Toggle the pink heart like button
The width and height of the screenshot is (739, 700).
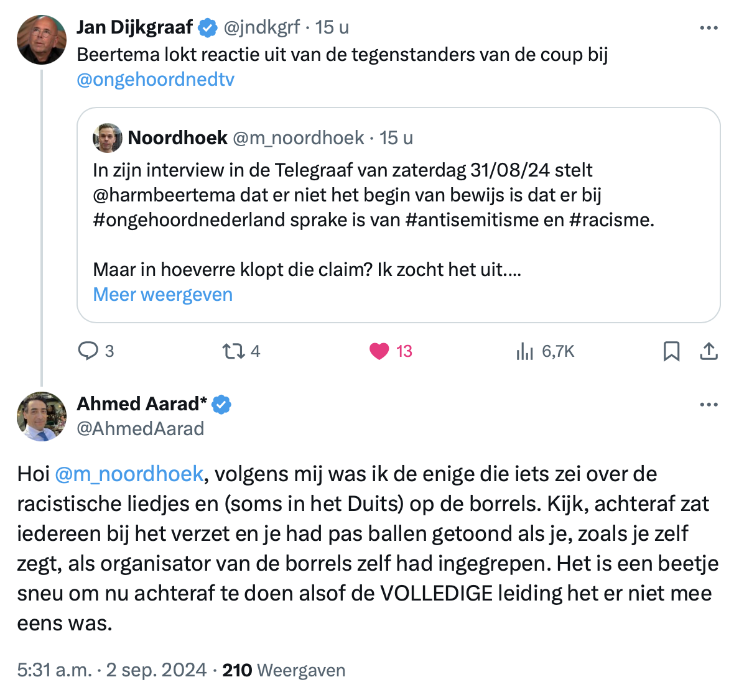(379, 351)
